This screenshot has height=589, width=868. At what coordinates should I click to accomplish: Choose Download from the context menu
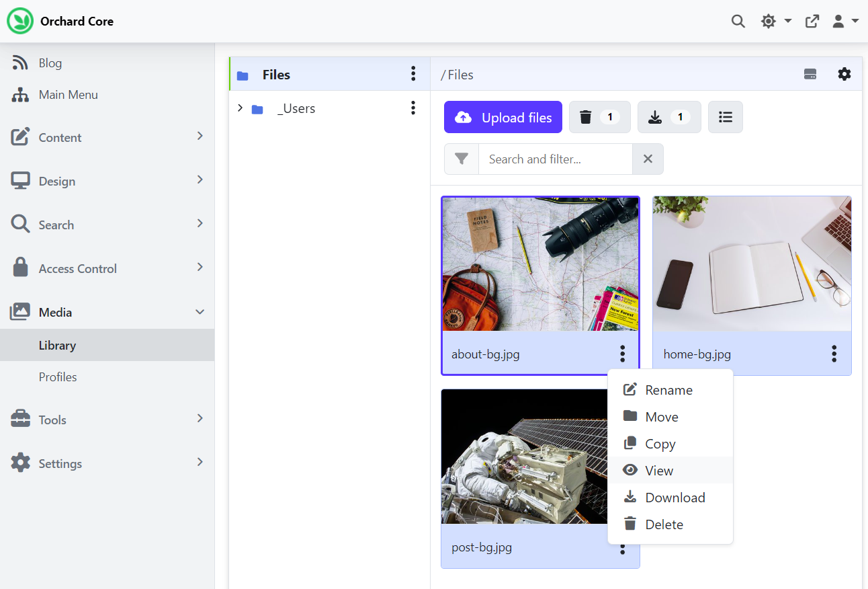point(670,498)
